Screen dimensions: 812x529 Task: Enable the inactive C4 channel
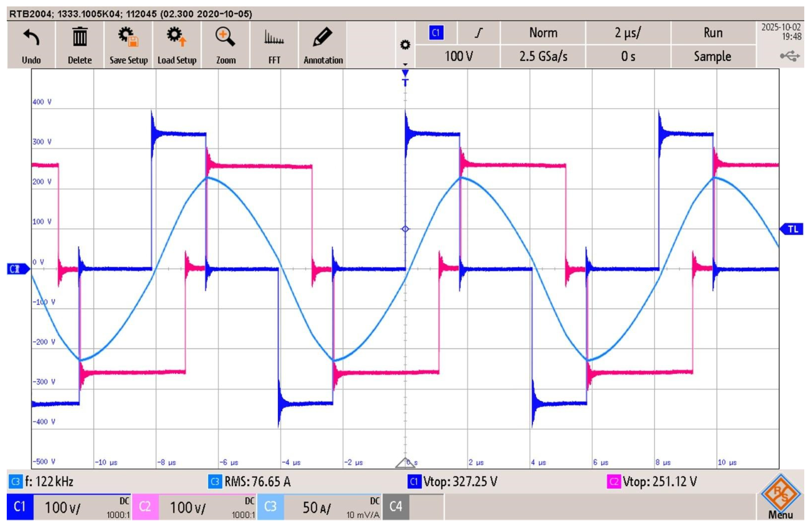[x=396, y=507]
